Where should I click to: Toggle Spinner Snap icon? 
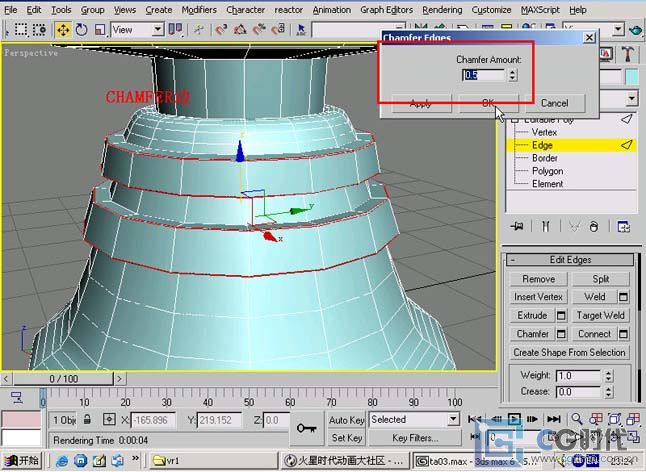click(x=279, y=30)
